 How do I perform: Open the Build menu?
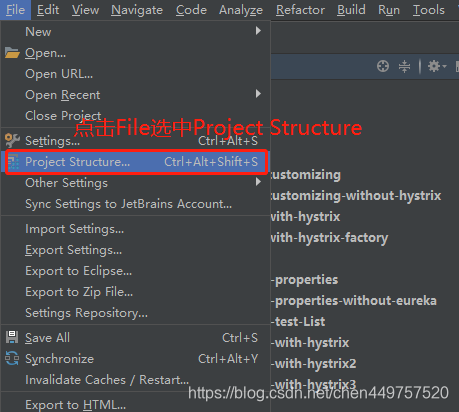351,10
